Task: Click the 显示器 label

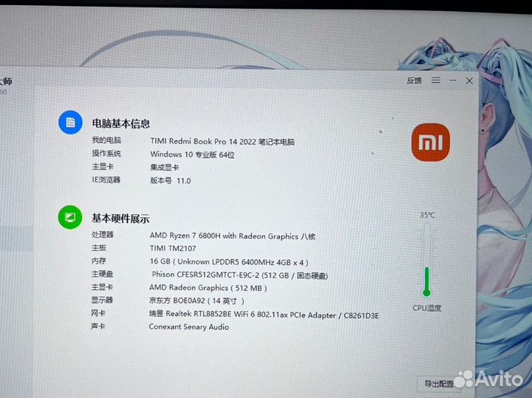Action: [102, 300]
